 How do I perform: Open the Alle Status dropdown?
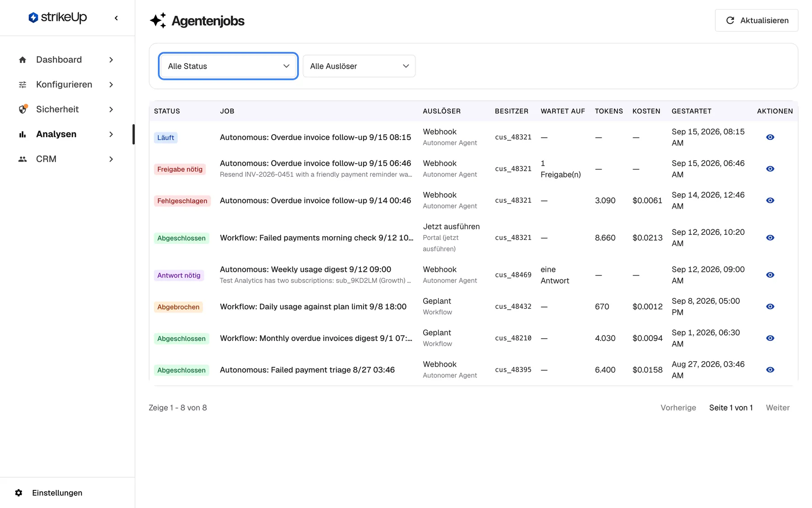tap(228, 66)
